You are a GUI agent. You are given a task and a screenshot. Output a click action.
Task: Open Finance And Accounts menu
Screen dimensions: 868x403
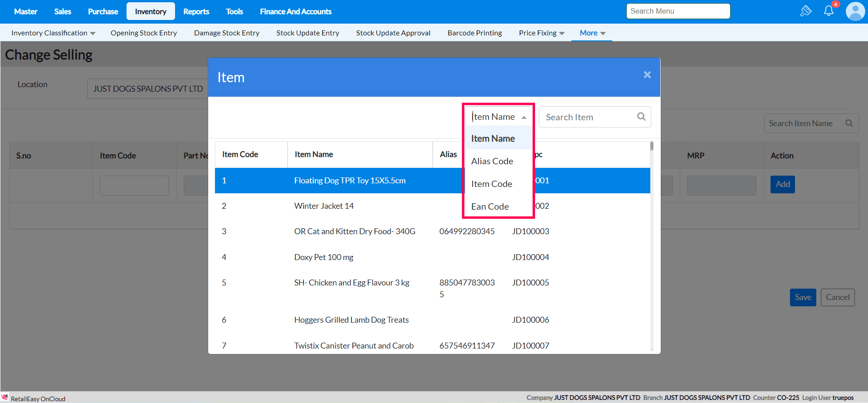tap(295, 11)
